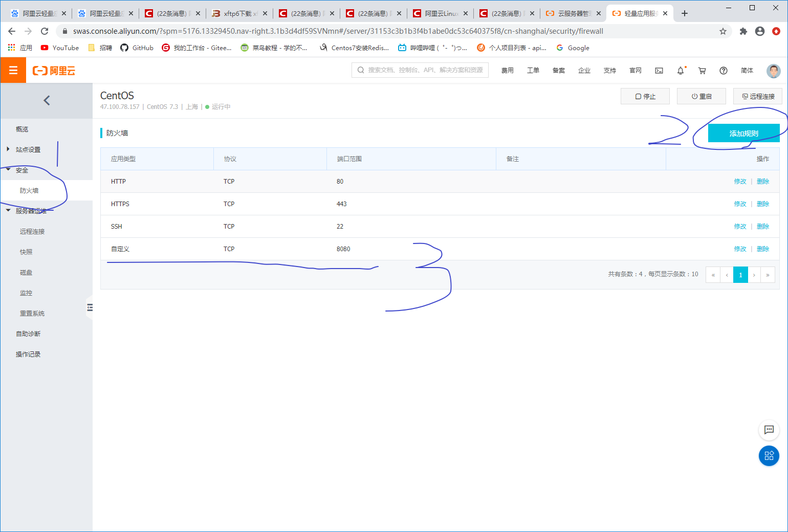Open 重置系统 sidebar item

32,313
